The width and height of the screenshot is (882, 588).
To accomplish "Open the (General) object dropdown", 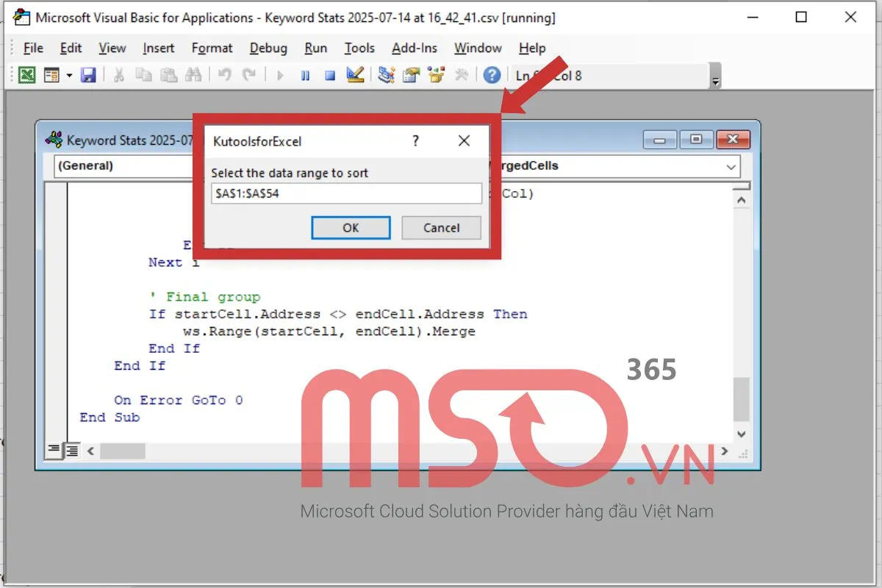I will click(125, 166).
